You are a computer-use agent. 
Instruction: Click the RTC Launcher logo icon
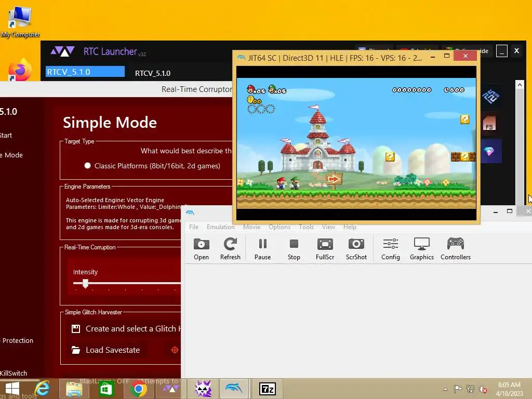62,51
